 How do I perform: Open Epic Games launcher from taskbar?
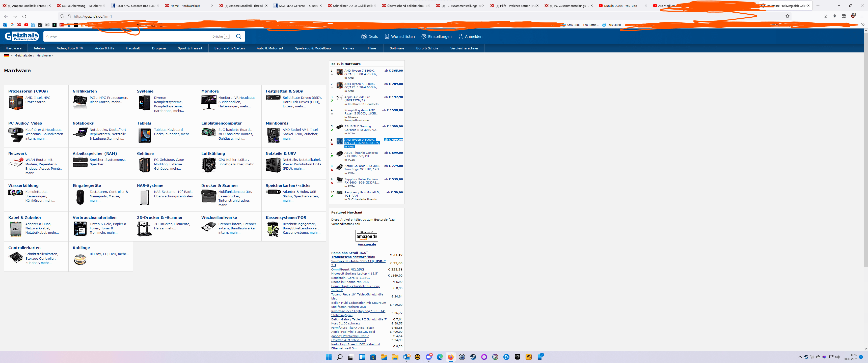pyautogui.click(x=518, y=357)
